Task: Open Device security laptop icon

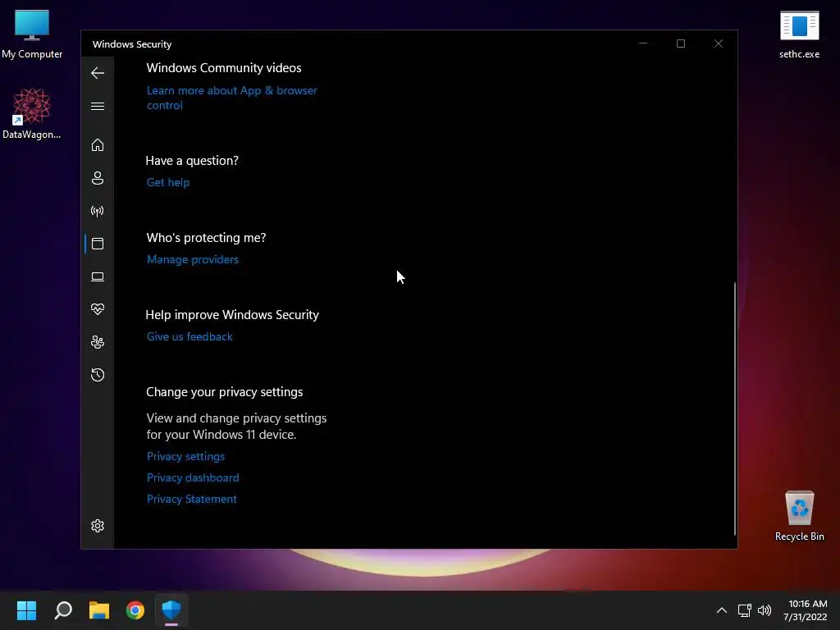Action: pyautogui.click(x=98, y=276)
